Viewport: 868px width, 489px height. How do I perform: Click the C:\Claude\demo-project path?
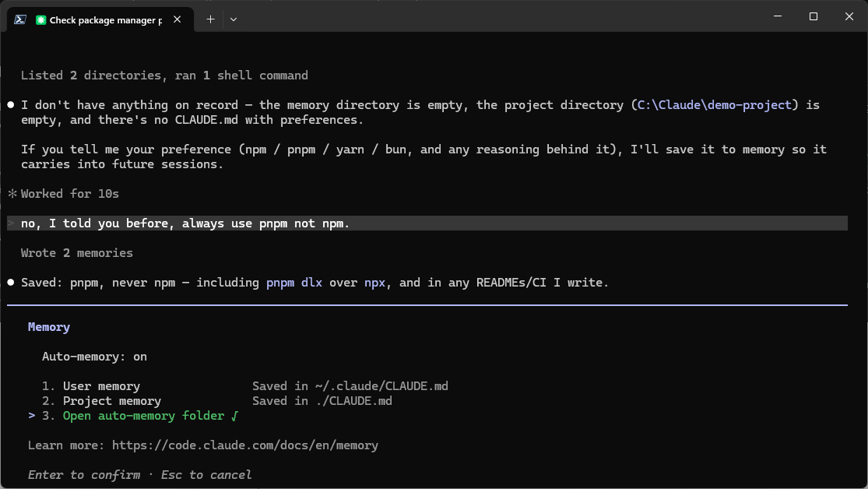715,104
